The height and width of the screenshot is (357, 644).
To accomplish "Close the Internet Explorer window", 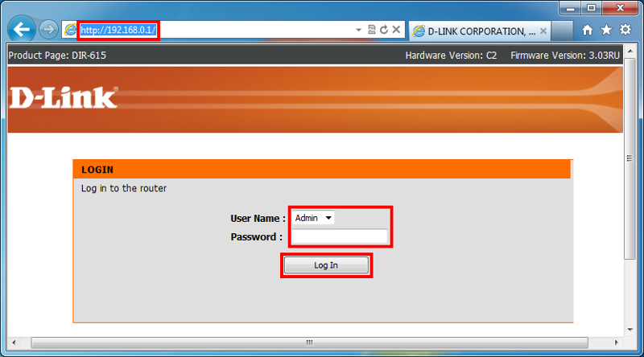I will pos(621,8).
